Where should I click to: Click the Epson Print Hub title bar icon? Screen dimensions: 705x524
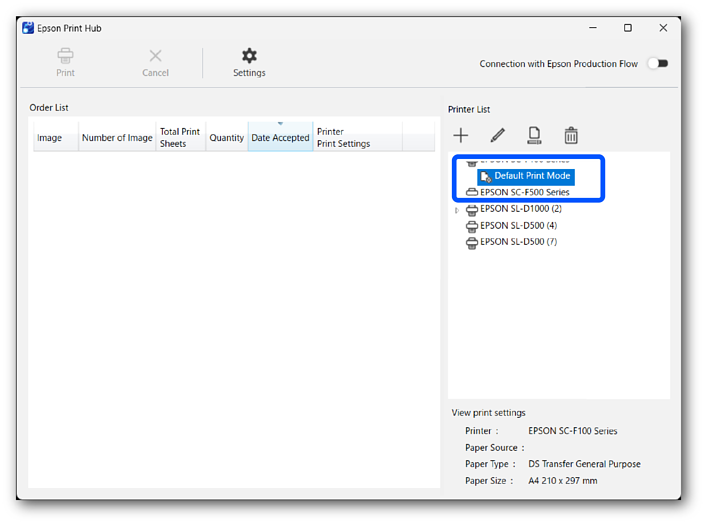coord(28,28)
